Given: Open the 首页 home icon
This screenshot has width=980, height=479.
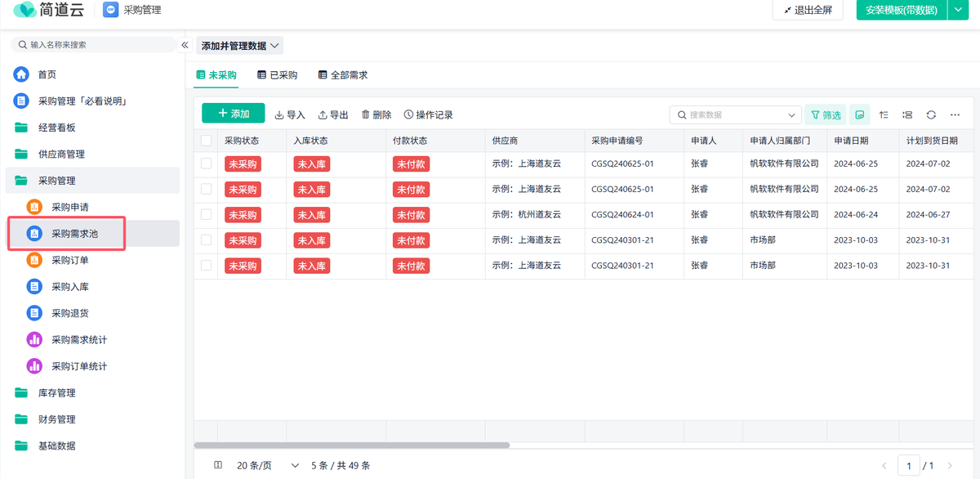Looking at the screenshot, I should click(21, 74).
